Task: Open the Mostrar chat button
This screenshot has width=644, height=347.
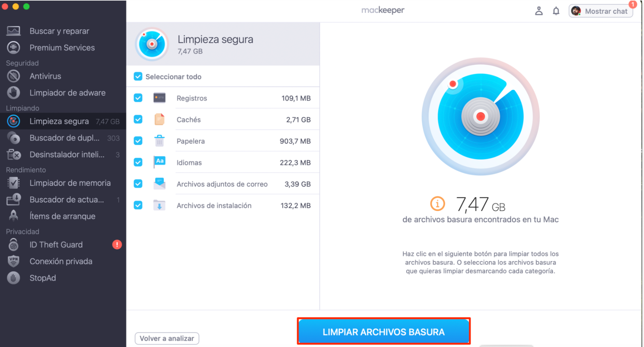Action: 601,11
